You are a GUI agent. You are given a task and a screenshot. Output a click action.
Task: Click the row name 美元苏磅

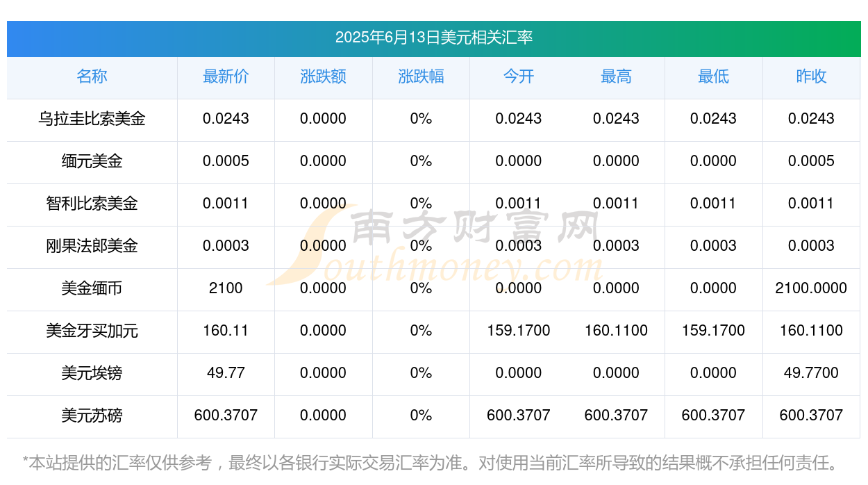pos(92,416)
